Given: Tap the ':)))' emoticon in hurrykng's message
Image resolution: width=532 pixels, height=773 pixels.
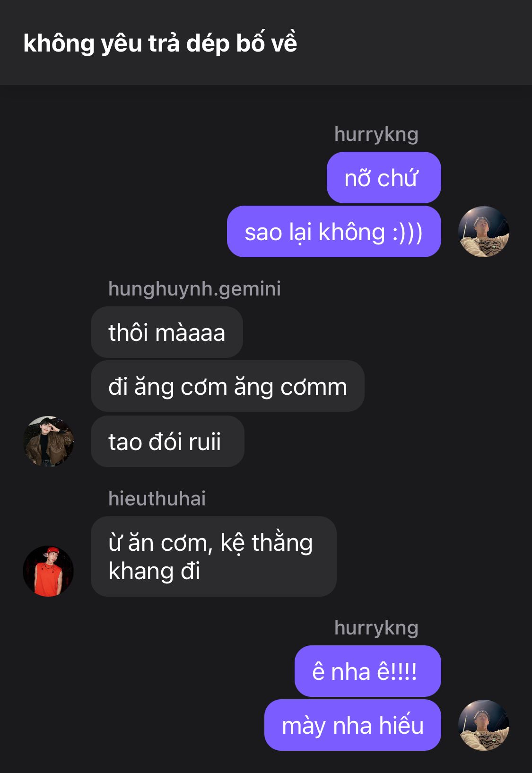Looking at the screenshot, I should (x=407, y=233).
